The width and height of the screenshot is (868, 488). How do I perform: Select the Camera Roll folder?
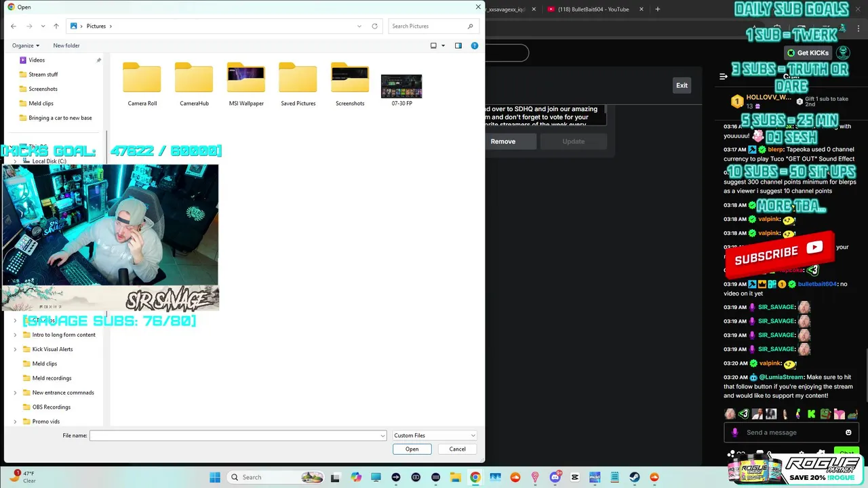(x=142, y=84)
